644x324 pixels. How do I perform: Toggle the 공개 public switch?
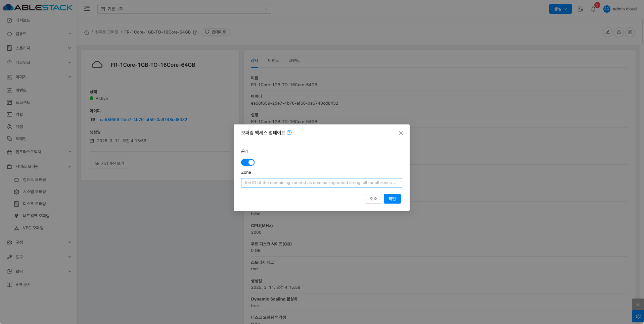247,162
